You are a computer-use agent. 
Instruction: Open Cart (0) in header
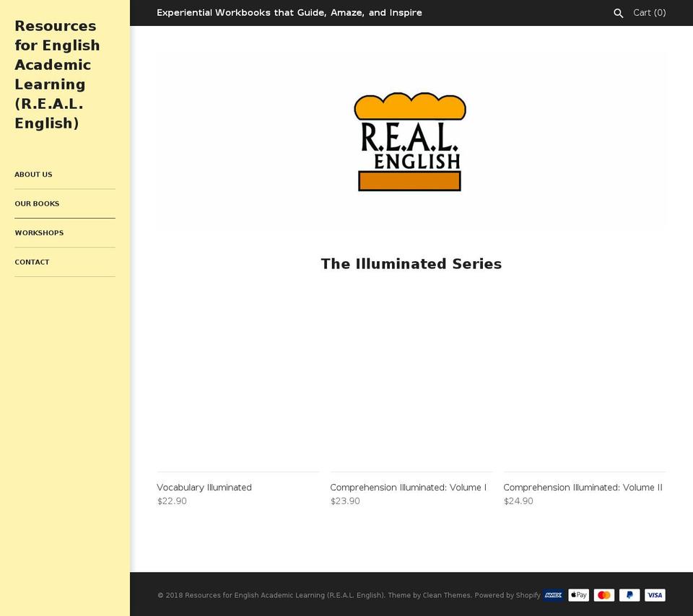click(649, 13)
